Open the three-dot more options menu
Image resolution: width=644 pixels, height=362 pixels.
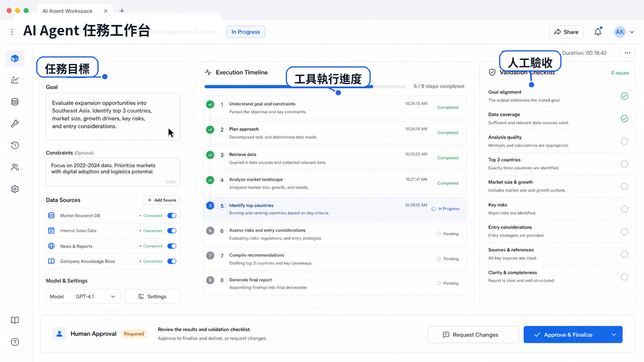pyautogui.click(x=627, y=53)
